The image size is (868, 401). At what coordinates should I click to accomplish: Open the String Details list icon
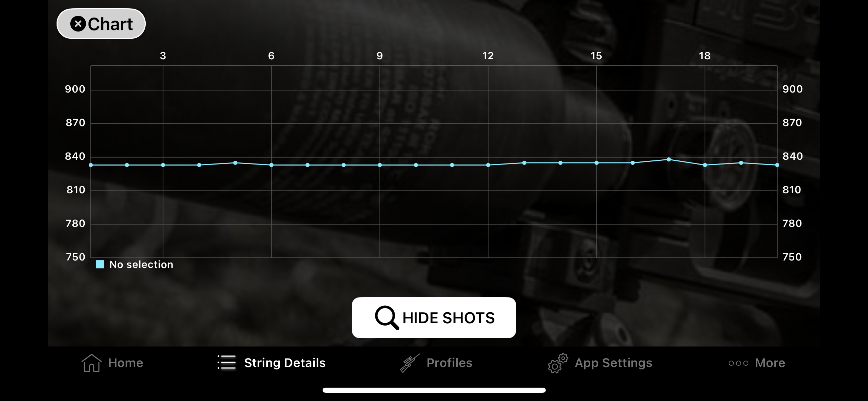tap(227, 362)
